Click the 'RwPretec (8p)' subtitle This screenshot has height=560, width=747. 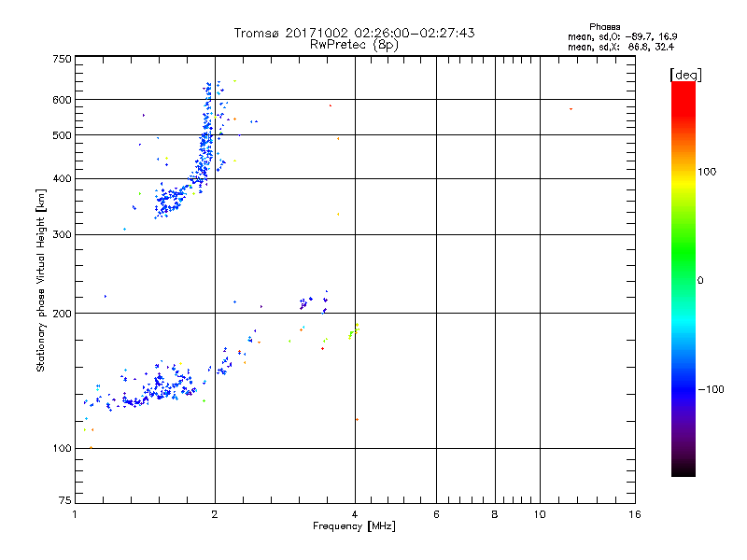[x=354, y=45]
